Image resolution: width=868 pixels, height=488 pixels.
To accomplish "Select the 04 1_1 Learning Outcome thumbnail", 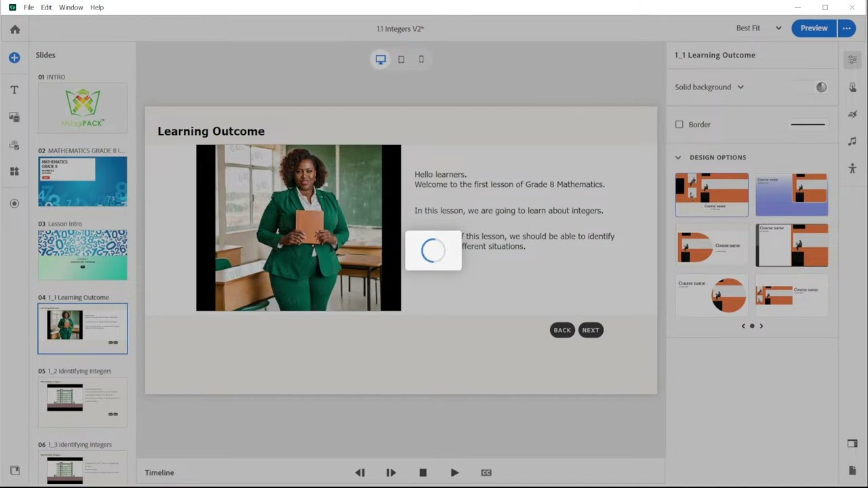I will [x=83, y=329].
